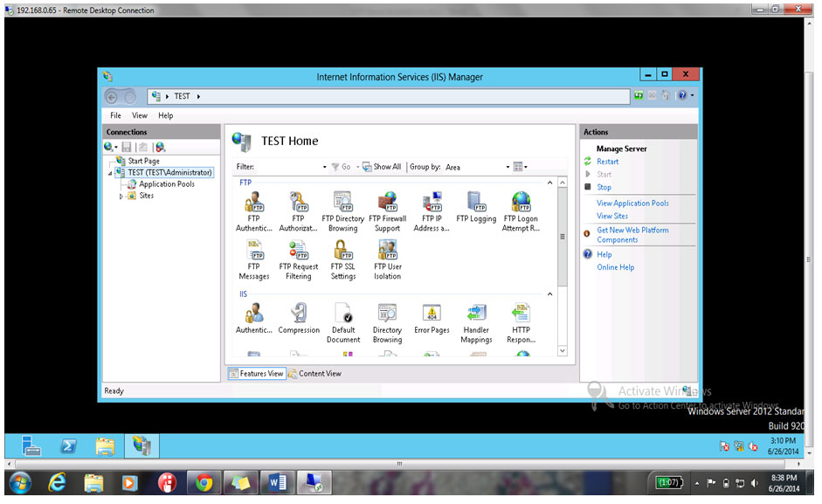
Task: Switch to the Features View tab
Action: (257, 373)
